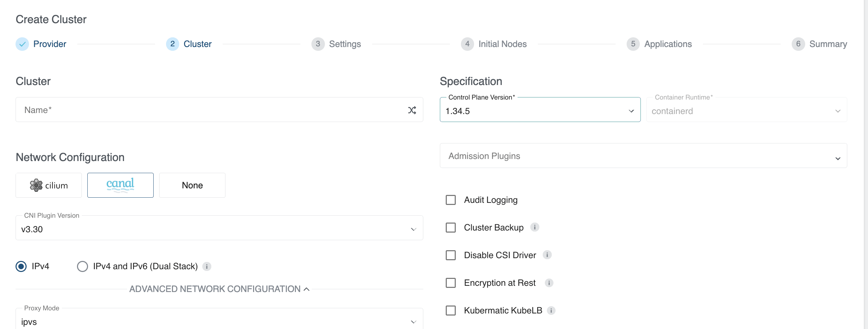Click info icon beside Kubermatic KubeLB
The image size is (868, 329).
(x=551, y=311)
